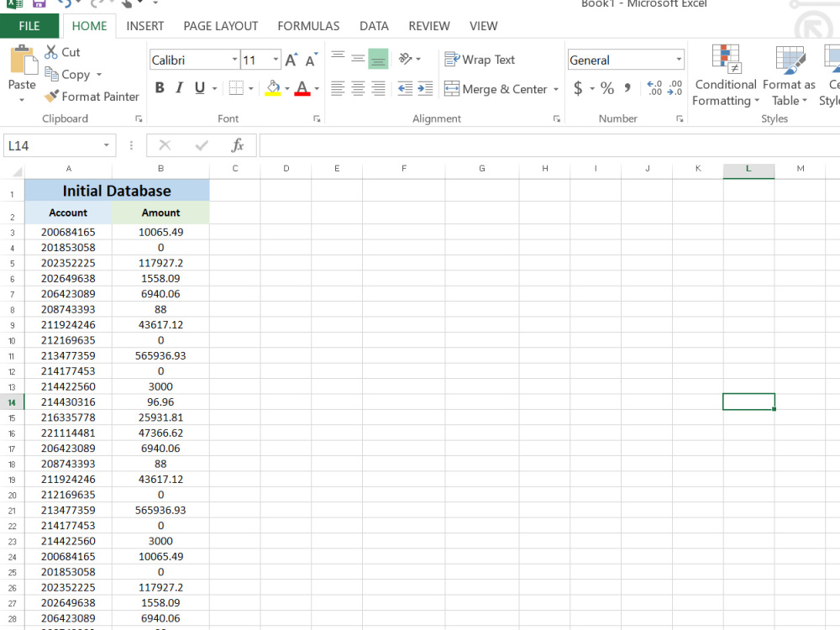Expand font color dropdown arrow

click(317, 88)
